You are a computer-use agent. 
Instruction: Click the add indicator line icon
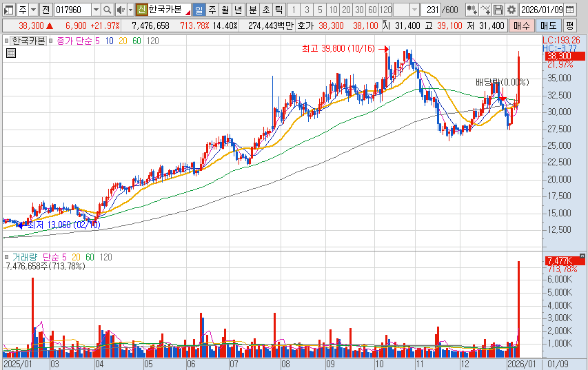tap(485, 10)
